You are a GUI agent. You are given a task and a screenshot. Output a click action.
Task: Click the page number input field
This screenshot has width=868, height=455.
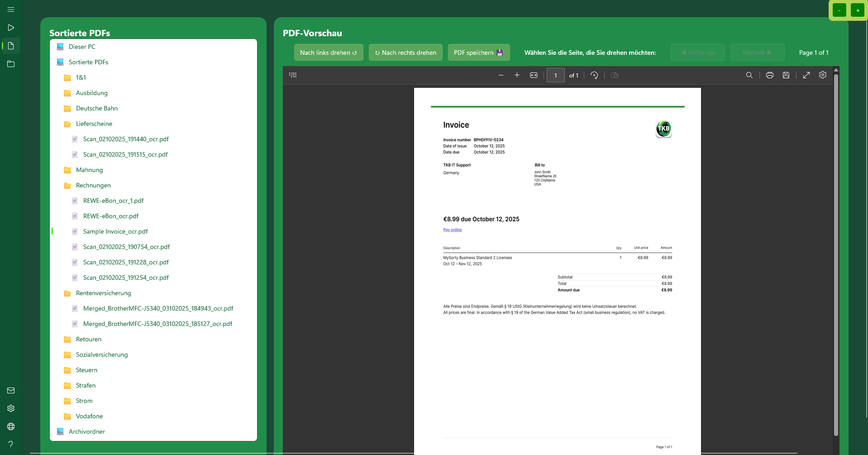pos(555,75)
